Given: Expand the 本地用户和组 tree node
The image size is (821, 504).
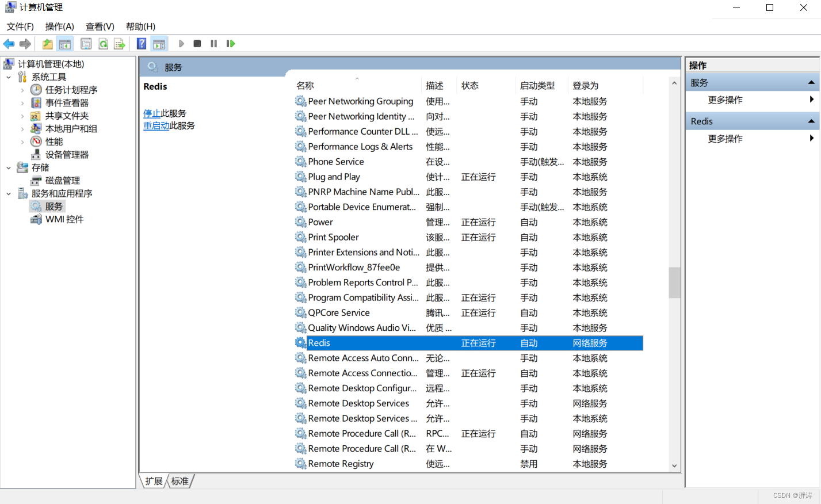Looking at the screenshot, I should (x=22, y=129).
